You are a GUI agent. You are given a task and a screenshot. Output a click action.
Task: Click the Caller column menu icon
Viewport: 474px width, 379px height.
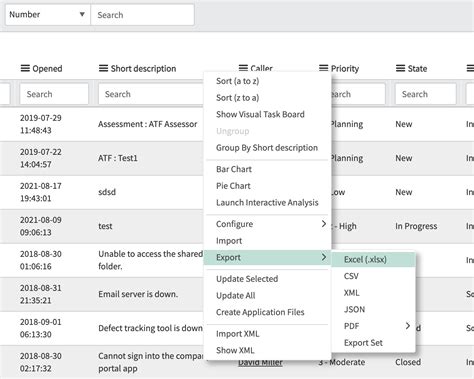[x=243, y=68]
